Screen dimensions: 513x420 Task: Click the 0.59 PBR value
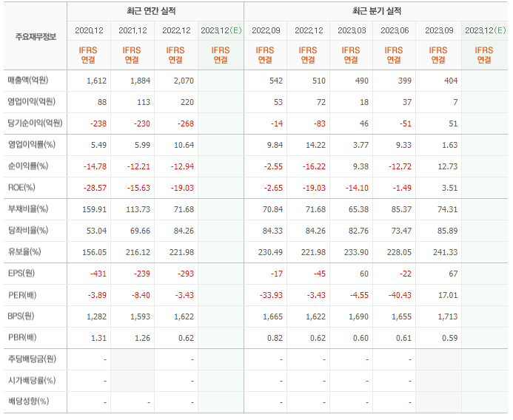click(449, 338)
